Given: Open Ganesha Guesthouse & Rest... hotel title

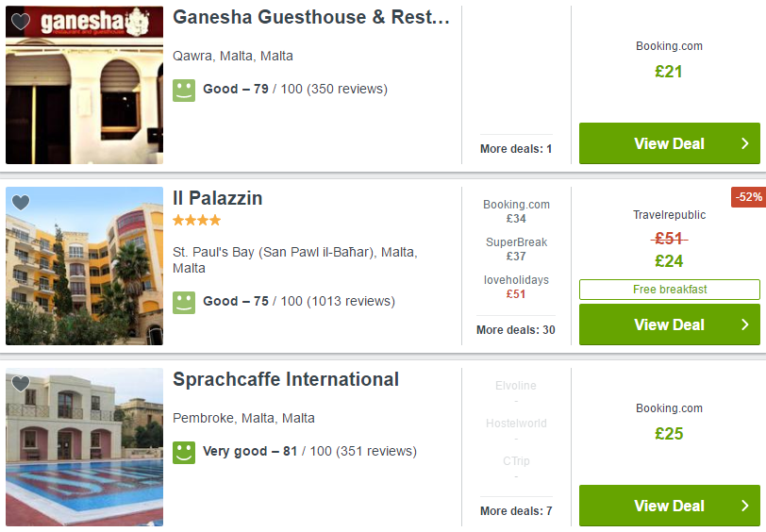Looking at the screenshot, I should point(311,17).
